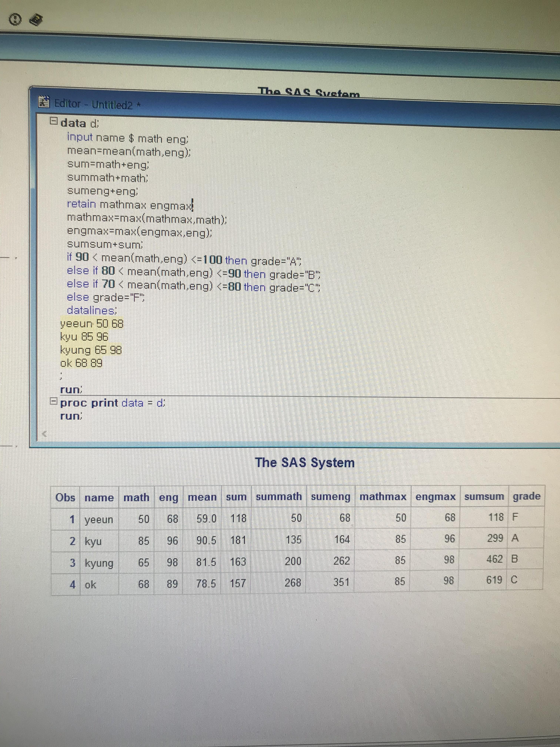Click the 'grade' column header
560x747 pixels.
tap(527, 496)
